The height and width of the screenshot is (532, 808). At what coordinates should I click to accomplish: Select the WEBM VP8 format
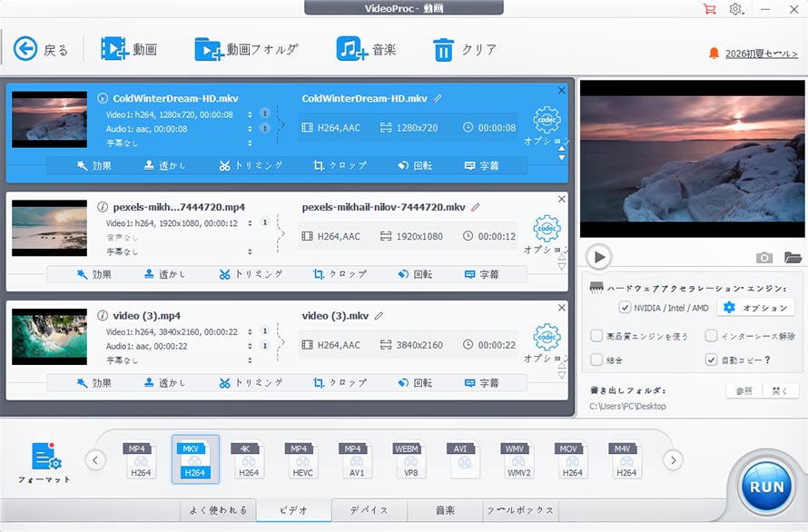click(x=410, y=460)
